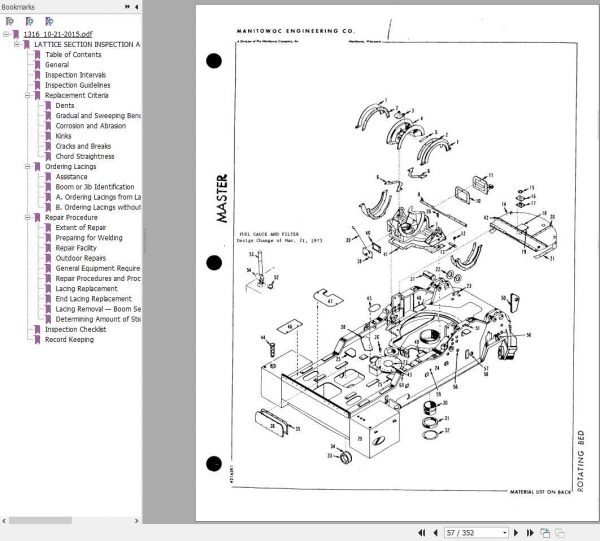
Task: Click bookmarks horizontal scrollbar thumb
Action: pos(40,520)
